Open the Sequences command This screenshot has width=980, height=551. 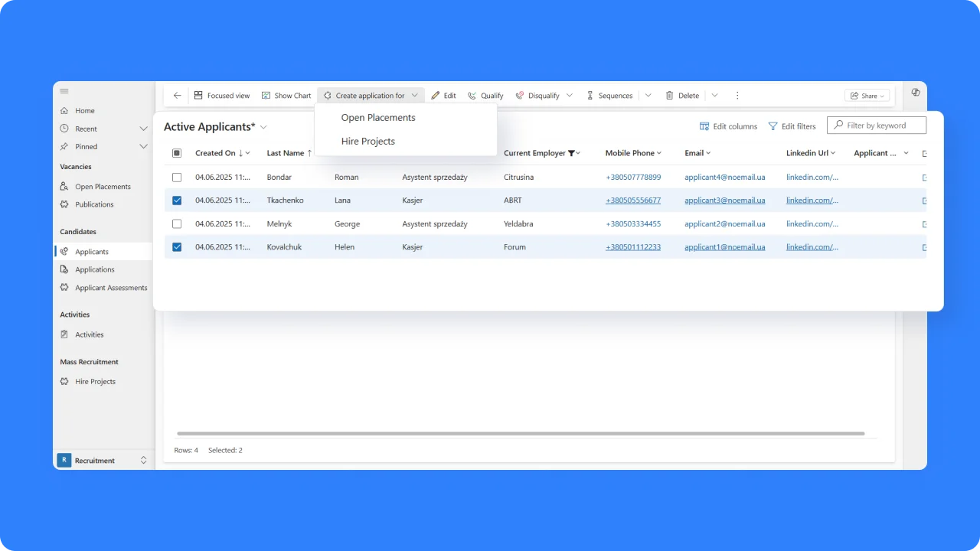point(609,96)
